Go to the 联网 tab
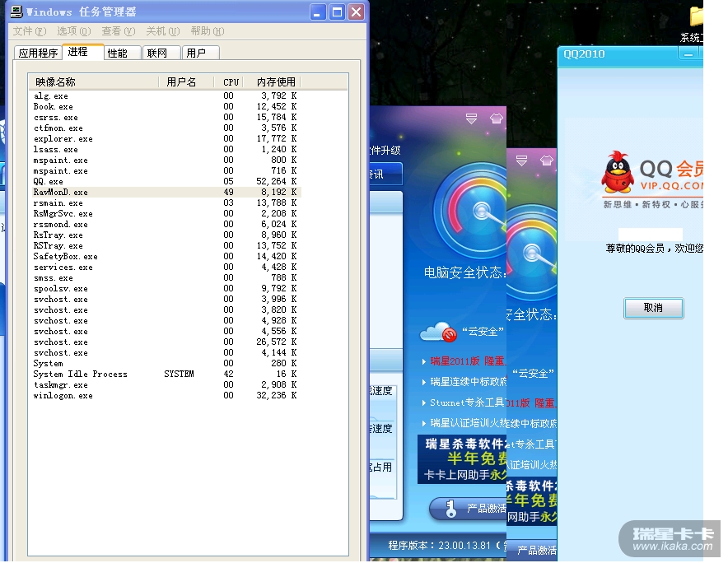This screenshot has width=728, height=563. pyautogui.click(x=161, y=53)
